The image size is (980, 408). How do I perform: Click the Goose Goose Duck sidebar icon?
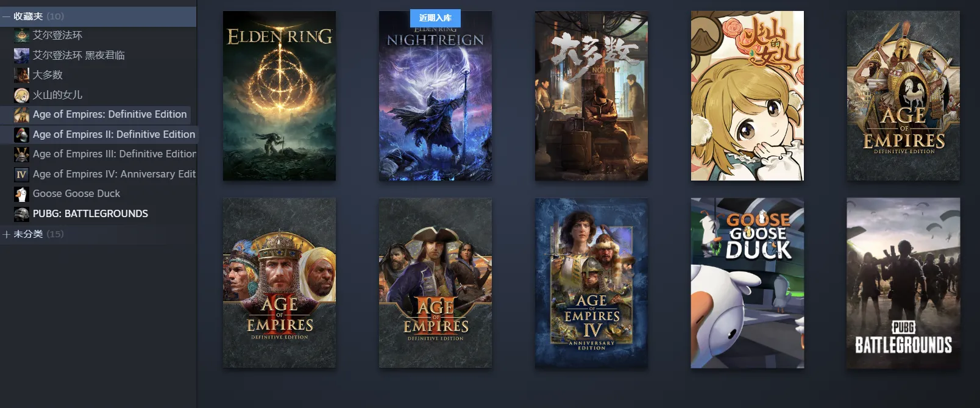tap(21, 194)
